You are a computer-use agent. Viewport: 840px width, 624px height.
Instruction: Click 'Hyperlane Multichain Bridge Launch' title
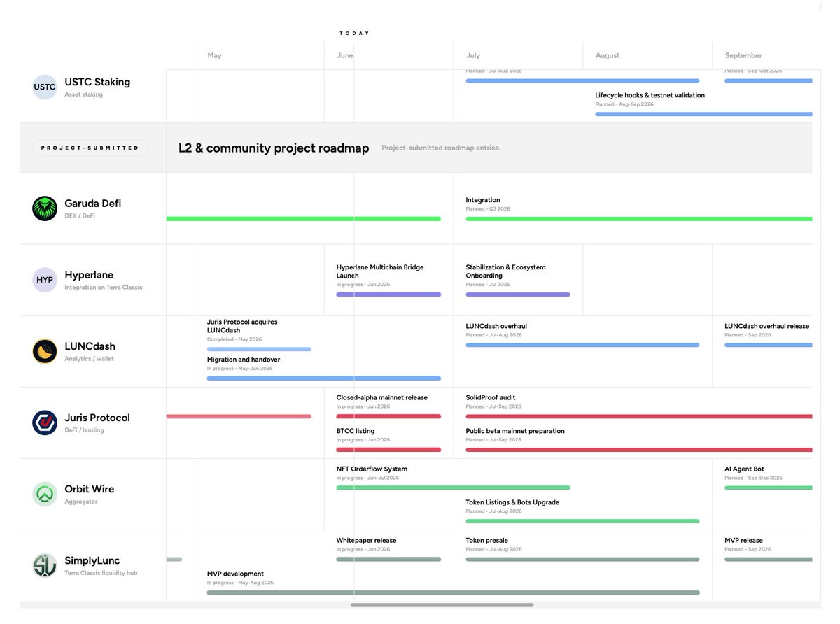pos(380,271)
